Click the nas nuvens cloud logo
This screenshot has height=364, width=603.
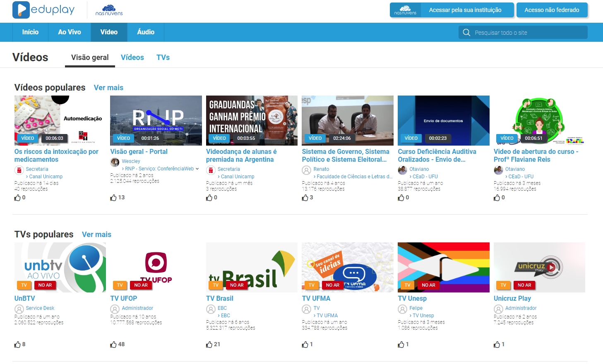(x=109, y=10)
